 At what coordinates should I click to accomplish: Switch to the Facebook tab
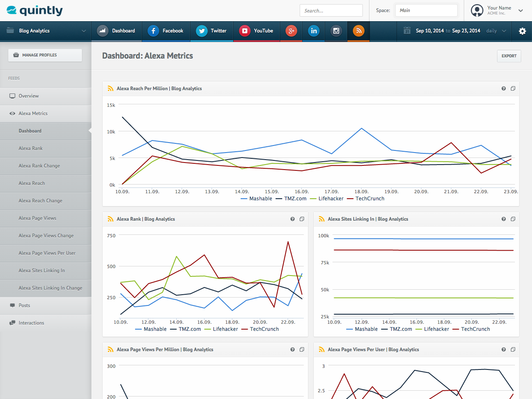coord(166,31)
